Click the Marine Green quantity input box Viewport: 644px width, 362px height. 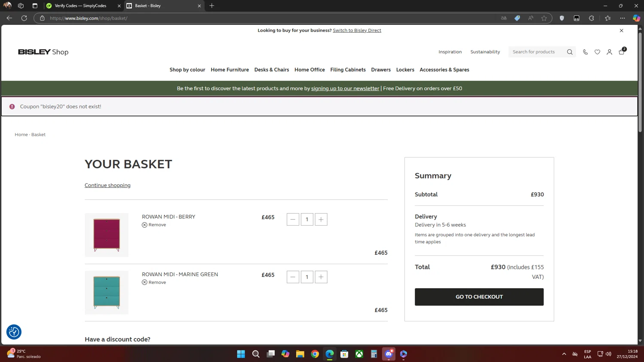click(x=307, y=277)
